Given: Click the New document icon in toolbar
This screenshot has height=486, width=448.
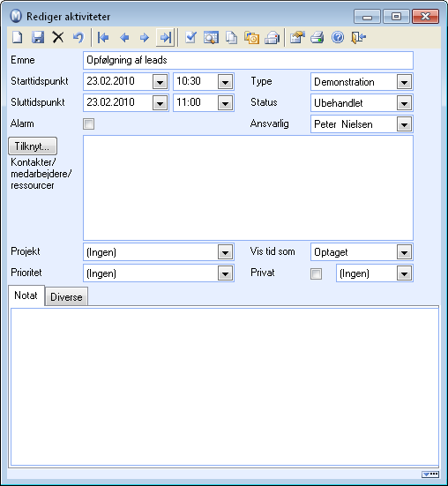Looking at the screenshot, I should click(x=18, y=38).
